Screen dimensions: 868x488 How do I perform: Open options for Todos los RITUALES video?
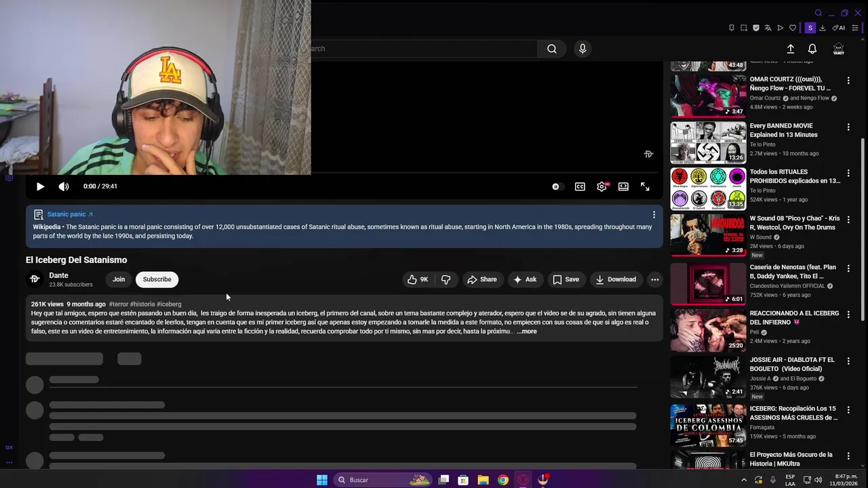(848, 173)
